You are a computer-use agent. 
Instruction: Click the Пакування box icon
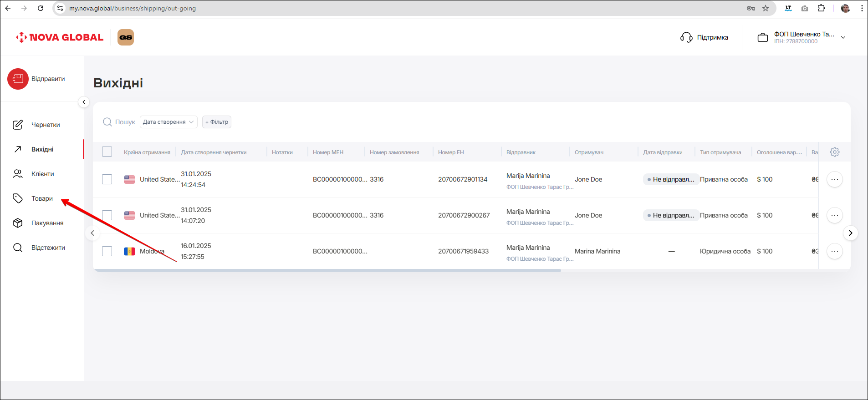[x=18, y=223]
